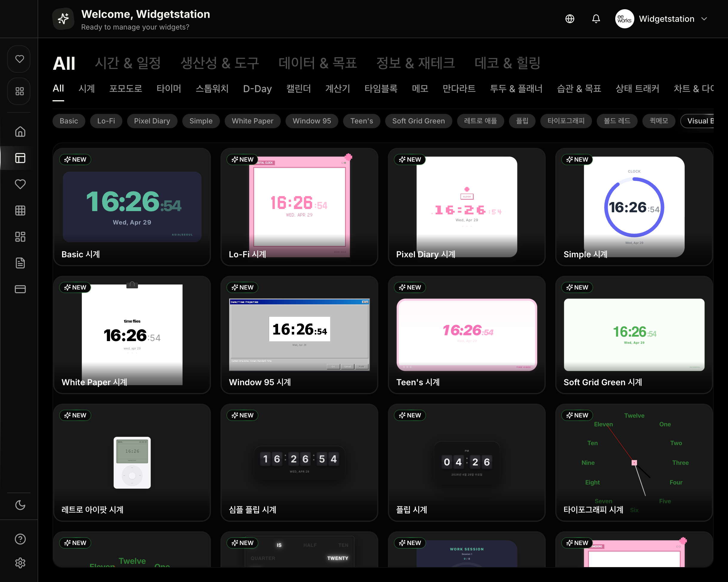Open the Teen's 시계 widget card
Screen dimensions: 728x582
pos(467,335)
